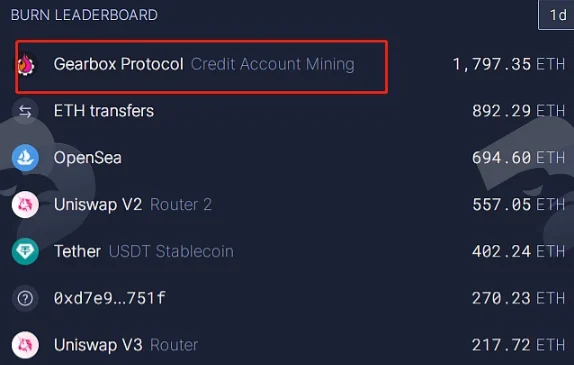
Task: Select the Uniswap V3 Router entry
Action: [x=126, y=345]
